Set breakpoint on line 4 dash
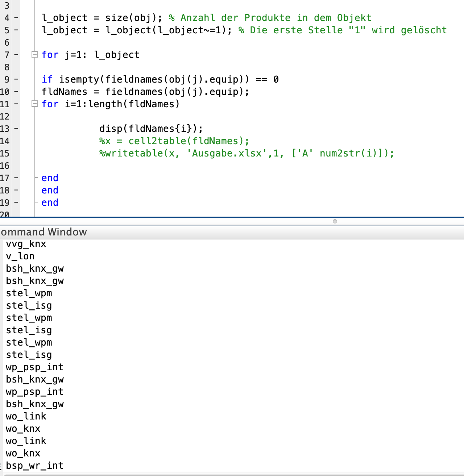 click(x=16, y=18)
